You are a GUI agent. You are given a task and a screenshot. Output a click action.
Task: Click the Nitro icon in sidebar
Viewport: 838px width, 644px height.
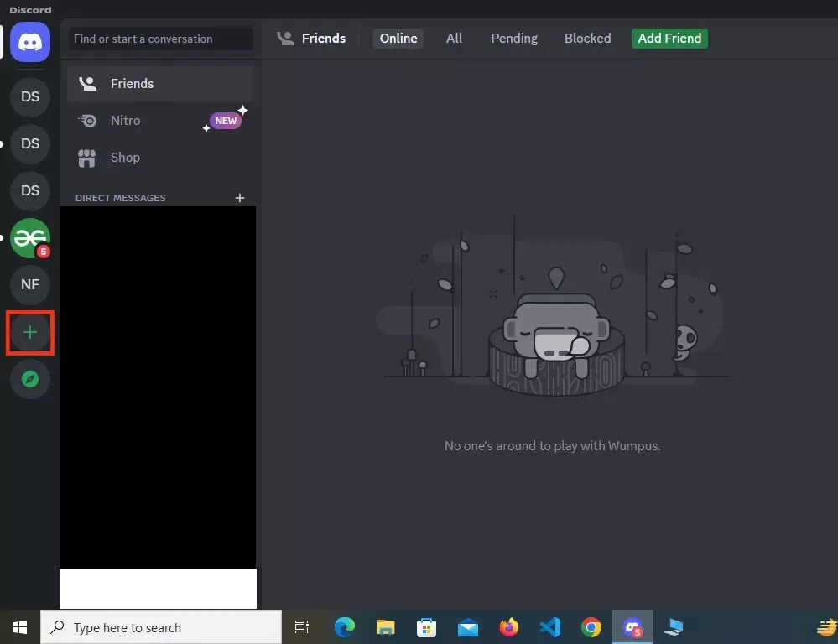[87, 121]
